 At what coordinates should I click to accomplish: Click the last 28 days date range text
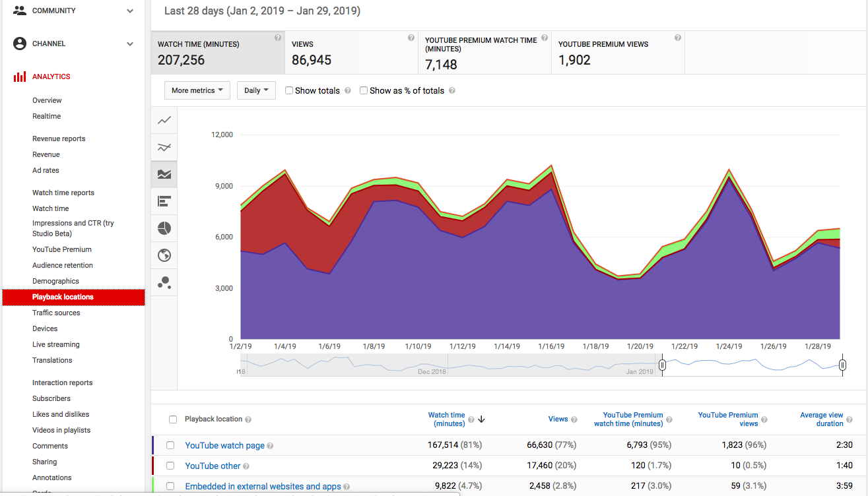262,11
